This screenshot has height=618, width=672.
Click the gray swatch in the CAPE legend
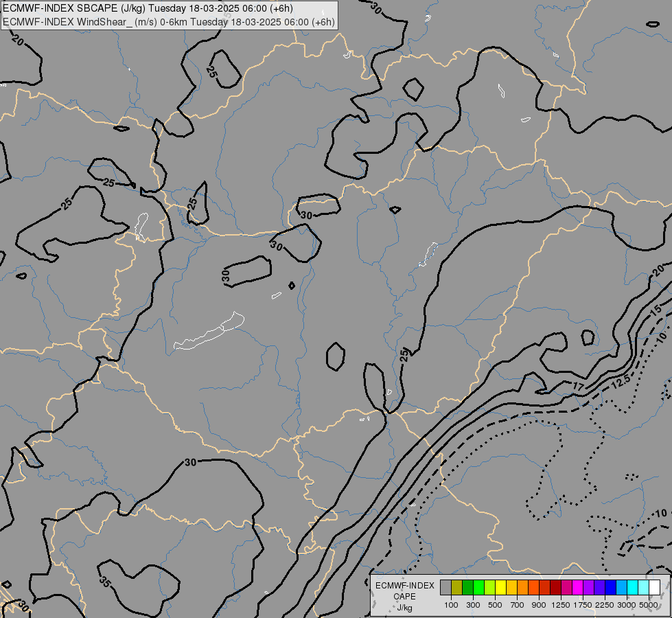click(x=445, y=588)
